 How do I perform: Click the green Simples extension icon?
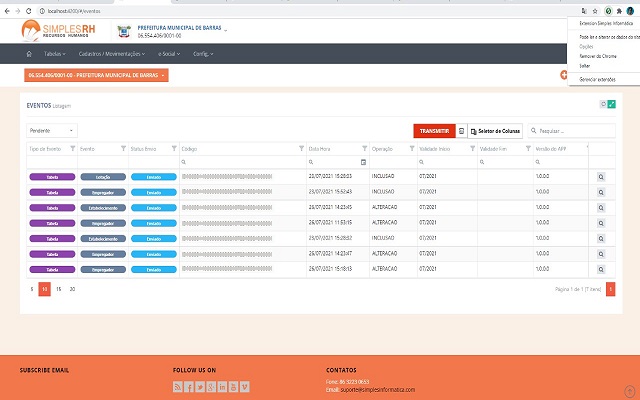tap(608, 11)
